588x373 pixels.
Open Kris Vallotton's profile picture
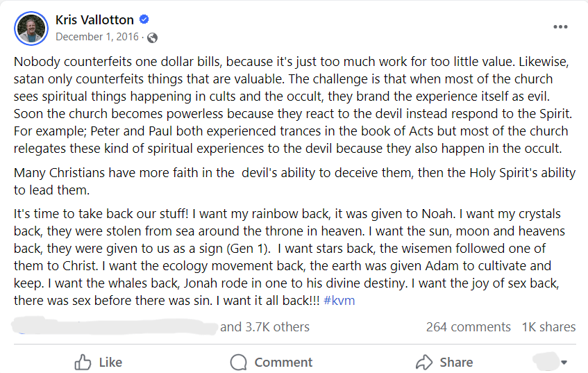click(x=31, y=28)
